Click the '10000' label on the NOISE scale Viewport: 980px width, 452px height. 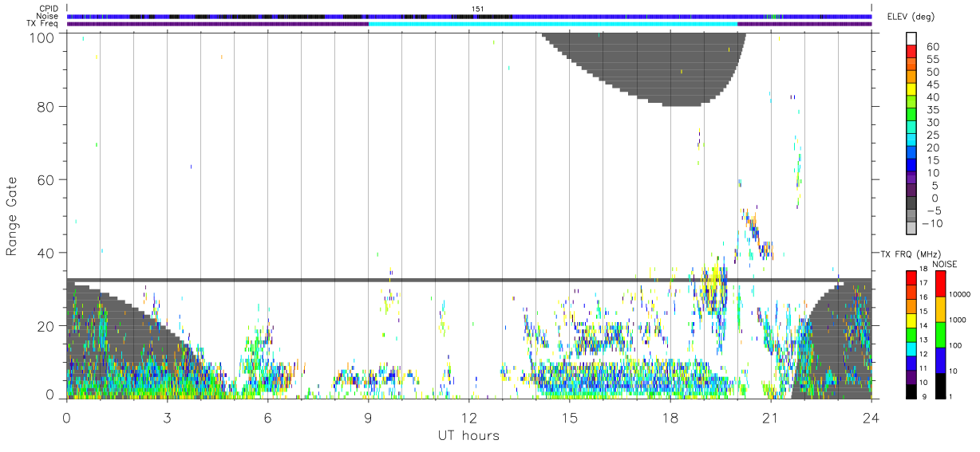tap(959, 295)
